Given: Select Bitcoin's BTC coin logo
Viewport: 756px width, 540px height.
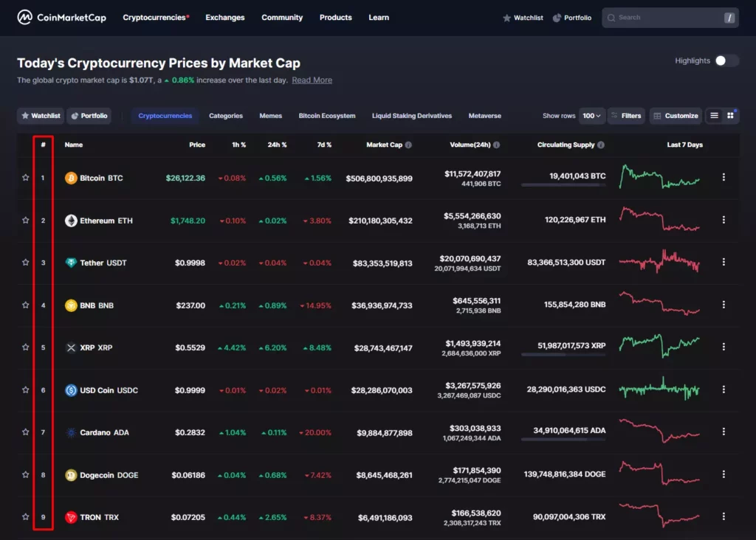Looking at the screenshot, I should tap(72, 177).
